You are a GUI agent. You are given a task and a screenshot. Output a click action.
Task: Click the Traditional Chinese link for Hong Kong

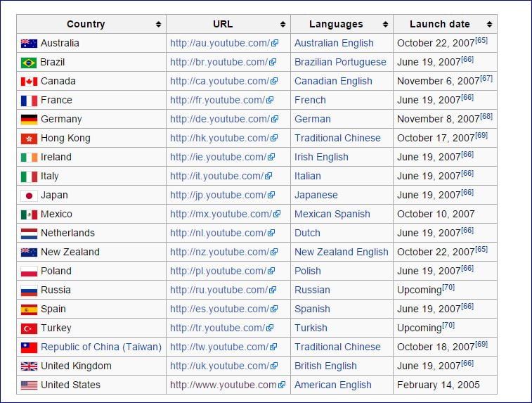(x=337, y=138)
